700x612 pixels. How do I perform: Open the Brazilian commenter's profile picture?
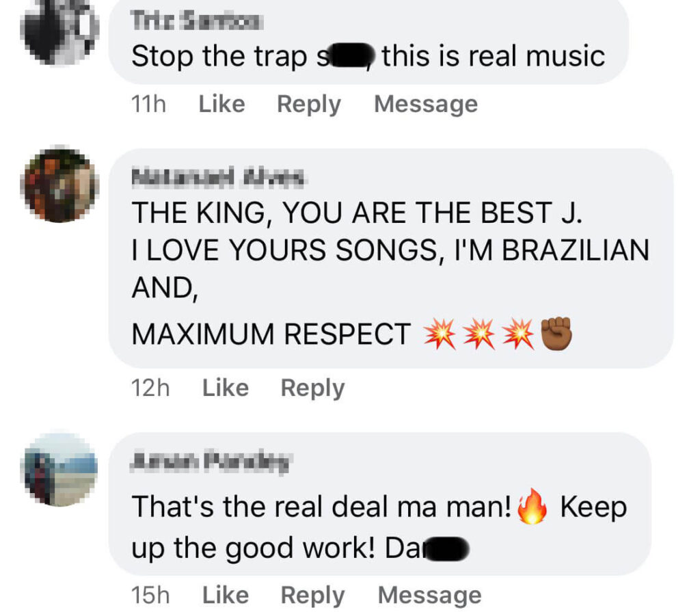pos(59,183)
